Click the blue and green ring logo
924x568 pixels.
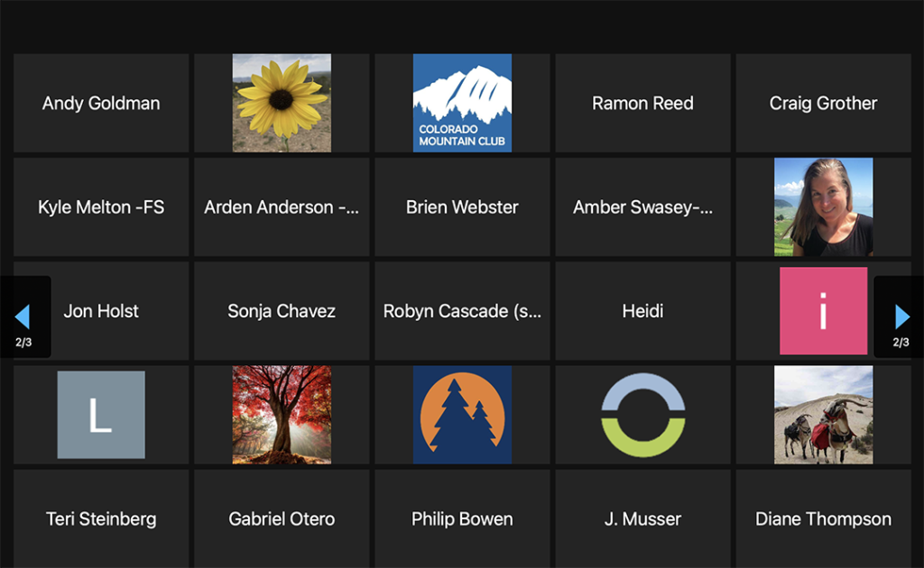pos(642,415)
